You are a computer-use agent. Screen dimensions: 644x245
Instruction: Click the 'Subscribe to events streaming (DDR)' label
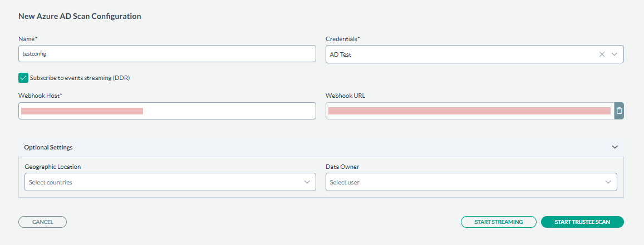point(80,78)
